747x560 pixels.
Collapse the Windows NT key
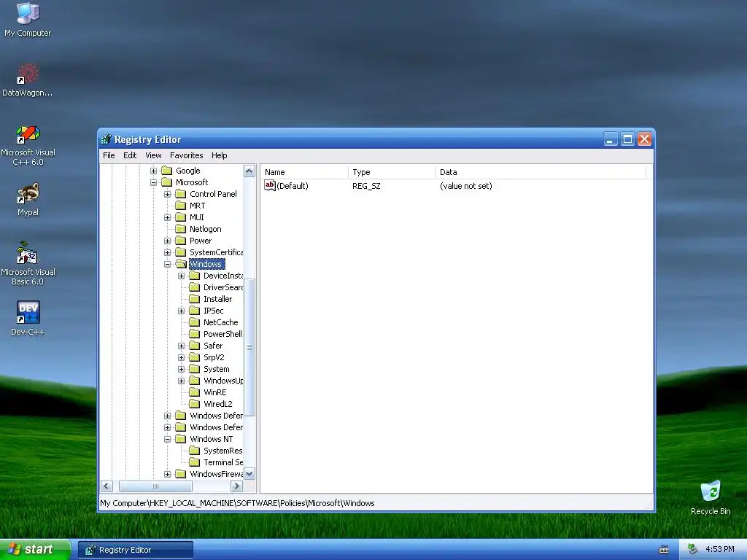167,439
